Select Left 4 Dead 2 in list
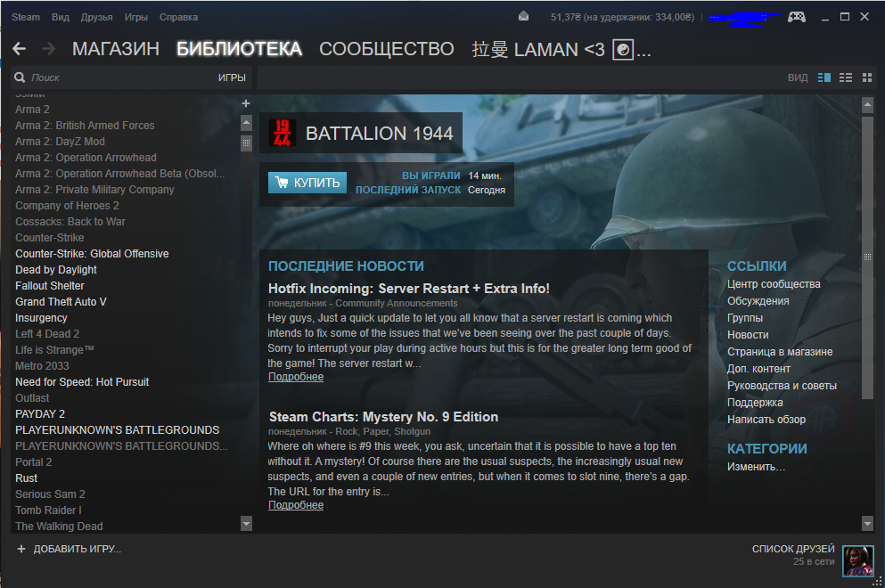Viewport: 885px width, 588px height. click(47, 333)
